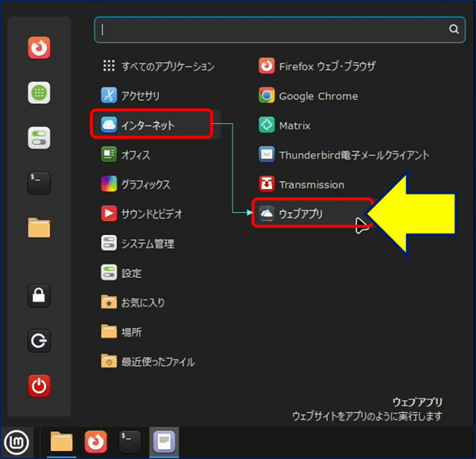Select the すべてのアプリケーション category
This screenshot has width=476, height=459.
point(158,66)
